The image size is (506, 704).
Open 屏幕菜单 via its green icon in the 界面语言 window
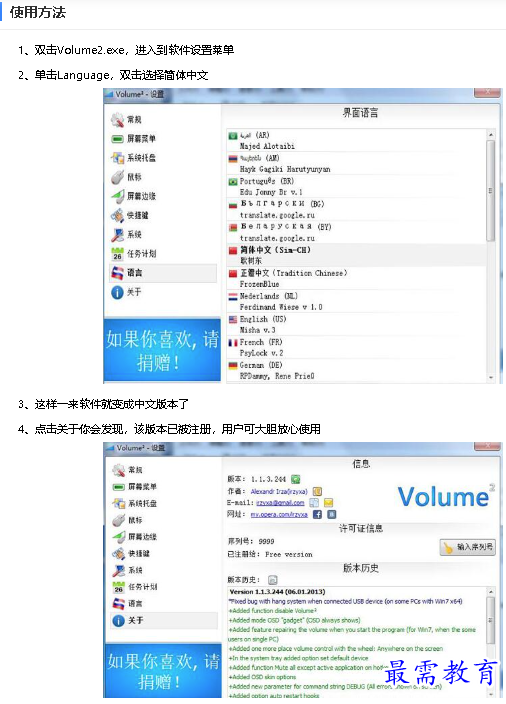point(117,139)
